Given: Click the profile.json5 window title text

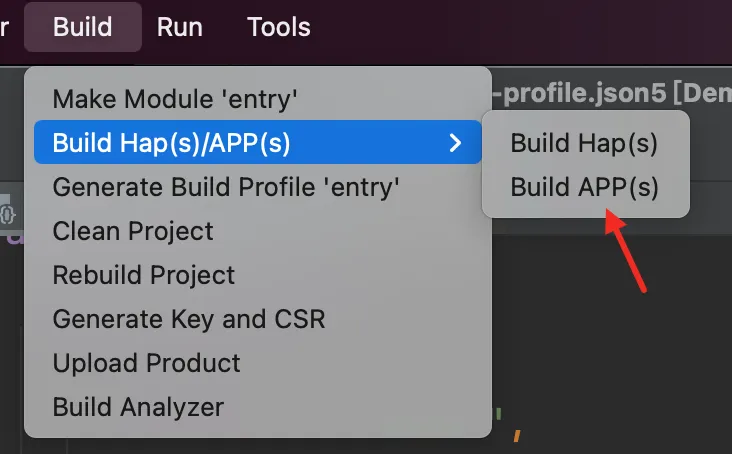Looking at the screenshot, I should point(612,93).
